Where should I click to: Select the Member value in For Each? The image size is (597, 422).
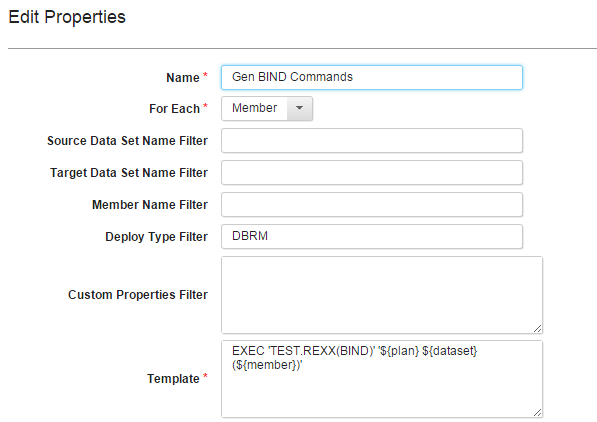click(254, 109)
